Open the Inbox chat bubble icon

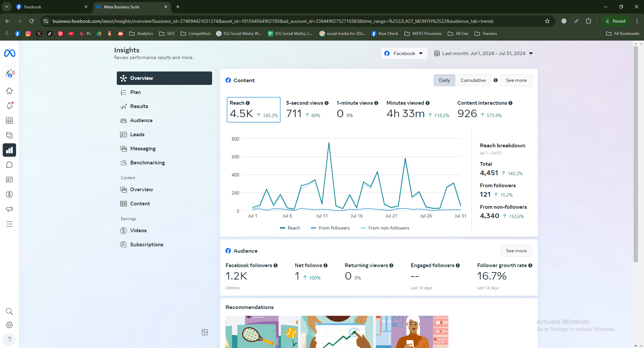pyautogui.click(x=9, y=165)
